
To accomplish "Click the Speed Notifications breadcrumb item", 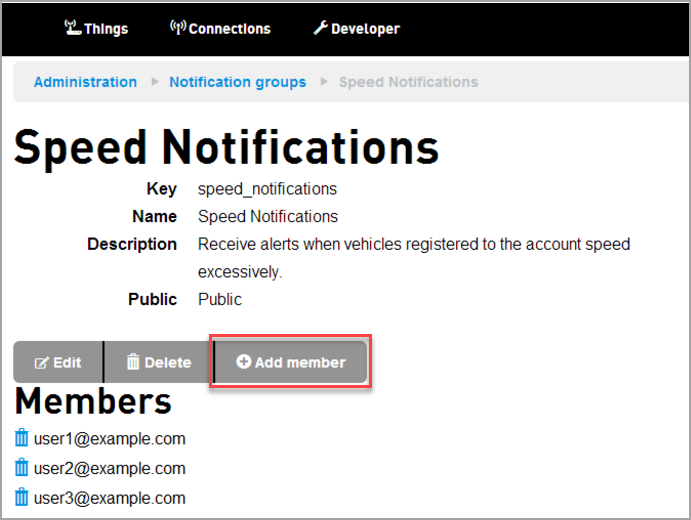I will click(x=408, y=82).
